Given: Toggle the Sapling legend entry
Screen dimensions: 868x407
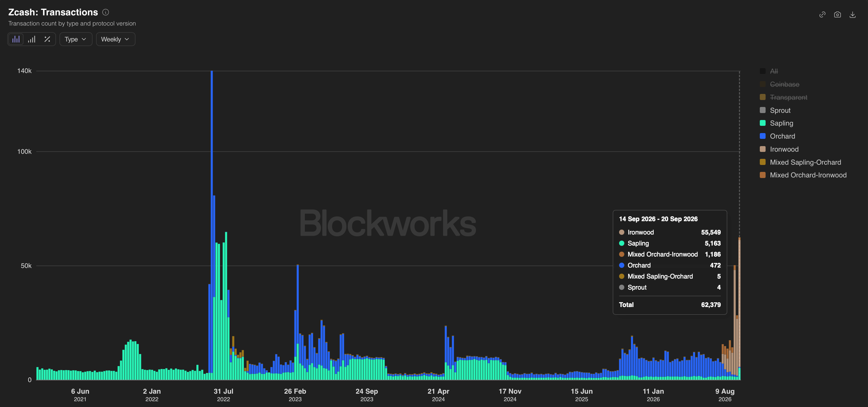Looking at the screenshot, I should click(x=776, y=123).
